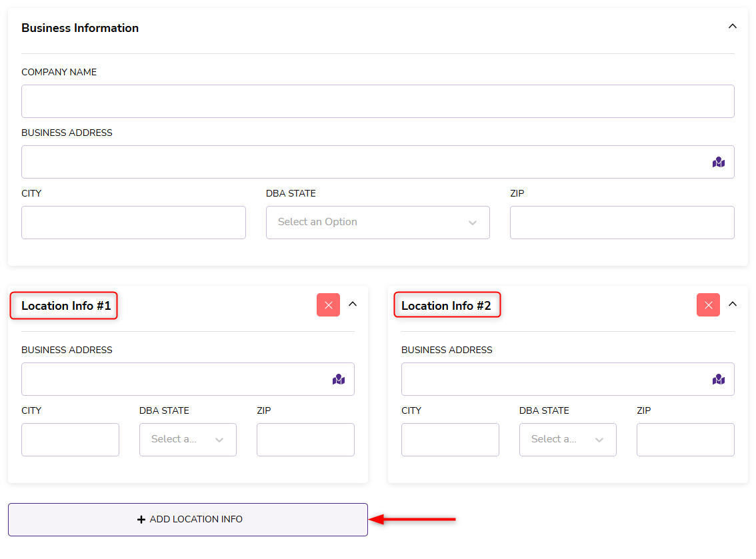This screenshot has width=756, height=559.
Task: Open DBA State dropdown in Location Info #1
Action: [187, 440]
